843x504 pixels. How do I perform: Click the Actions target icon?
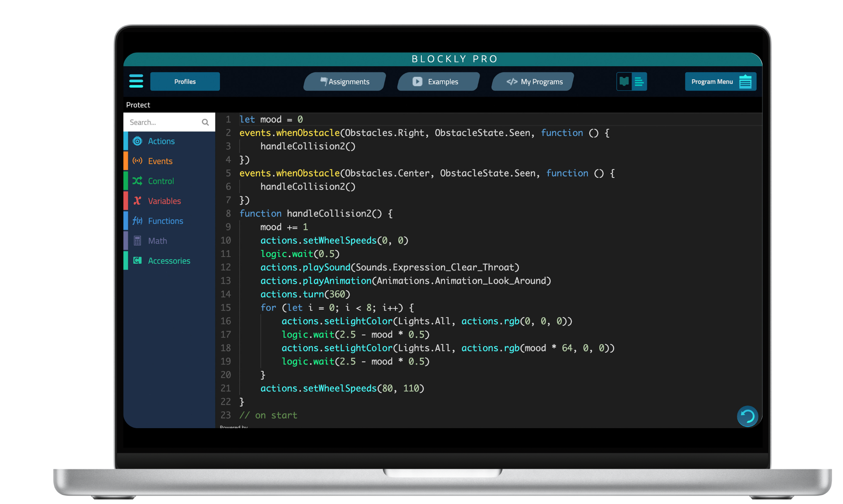137,141
